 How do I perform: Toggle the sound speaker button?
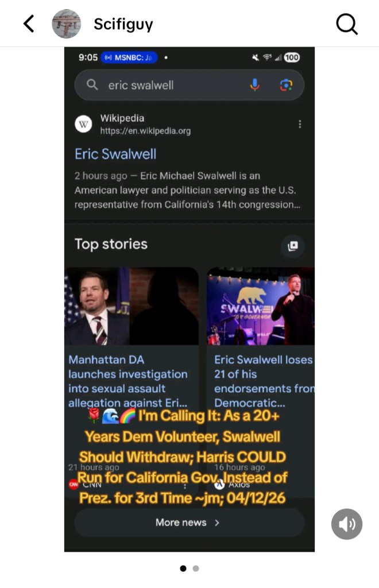point(347,524)
